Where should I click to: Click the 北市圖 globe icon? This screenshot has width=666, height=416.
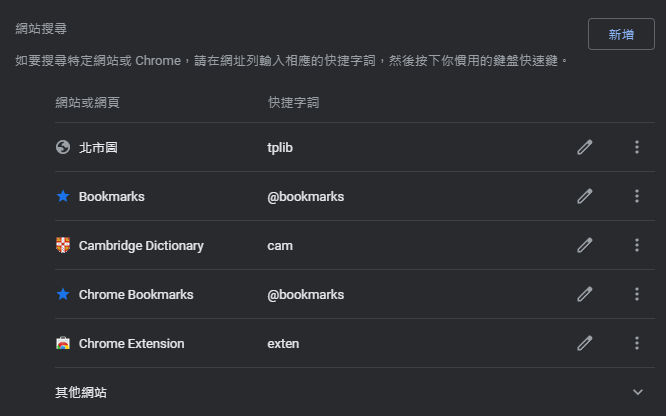point(63,148)
